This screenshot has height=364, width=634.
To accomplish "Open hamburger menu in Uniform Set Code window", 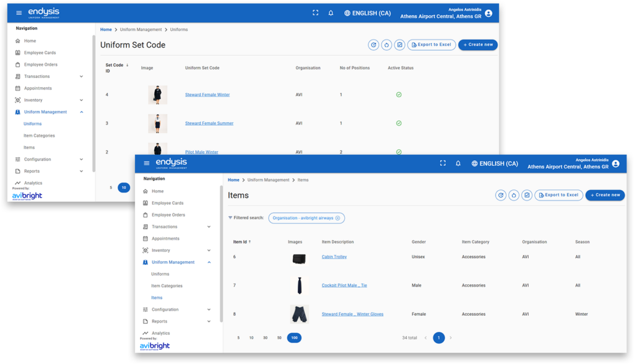I will (19, 13).
